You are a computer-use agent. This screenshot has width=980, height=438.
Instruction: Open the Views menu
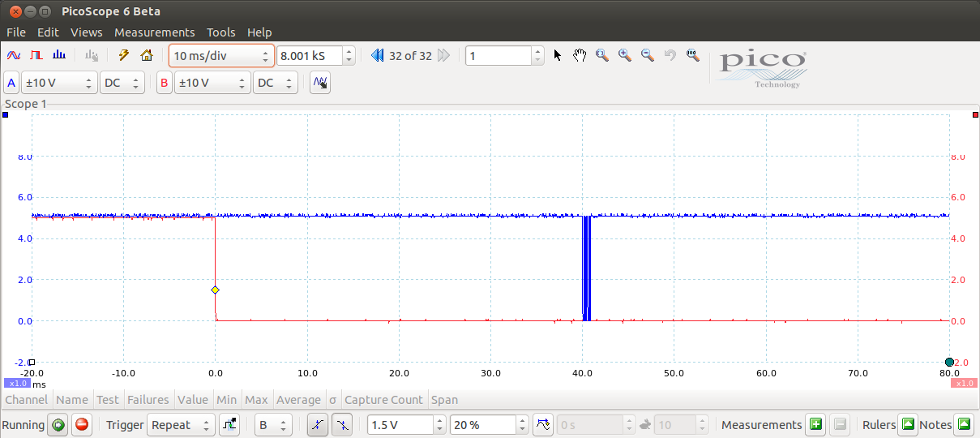point(86,32)
